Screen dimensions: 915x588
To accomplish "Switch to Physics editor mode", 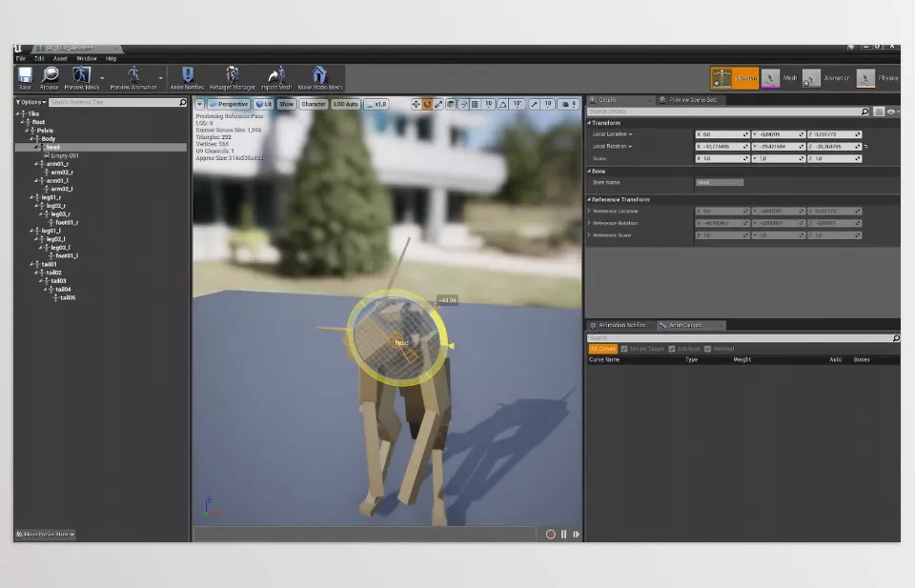I will tap(878, 78).
